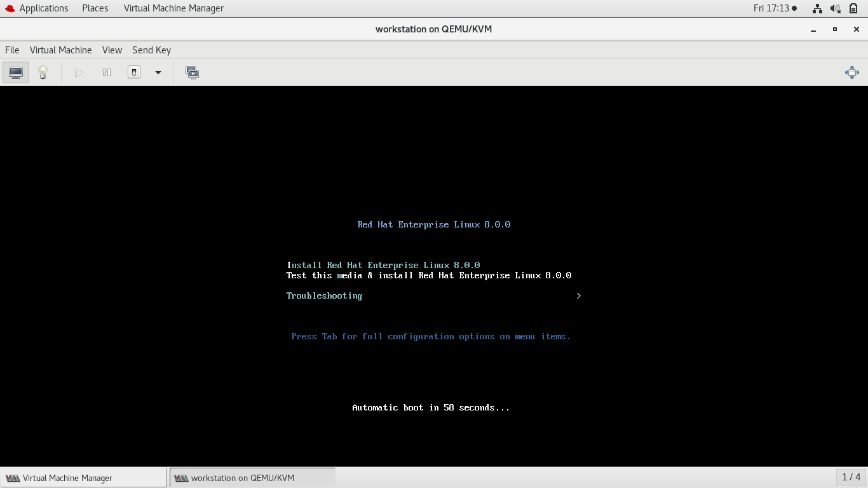Screen dimensions: 868x488
Task: Close the workstation on QEMU/KVM window
Action: click(855, 29)
